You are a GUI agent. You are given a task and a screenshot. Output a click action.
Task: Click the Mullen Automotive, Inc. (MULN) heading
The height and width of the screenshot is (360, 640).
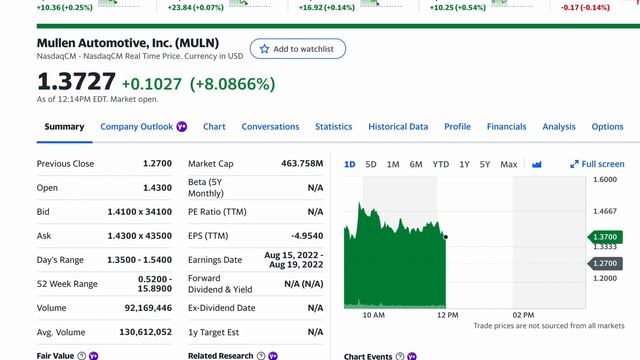coord(128,43)
